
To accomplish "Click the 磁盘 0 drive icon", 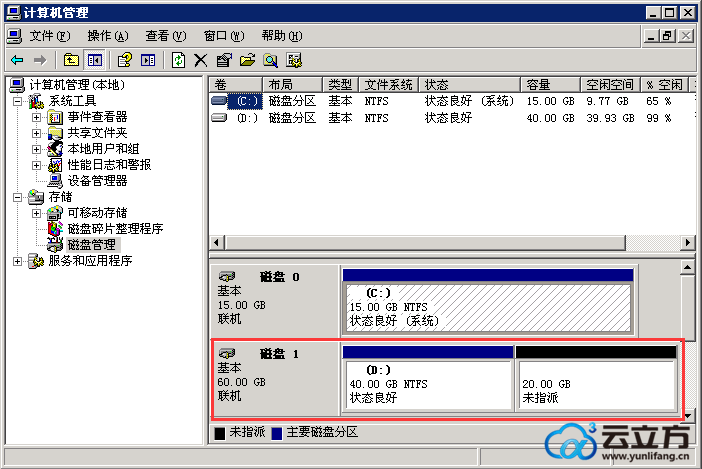I will click(x=227, y=277).
